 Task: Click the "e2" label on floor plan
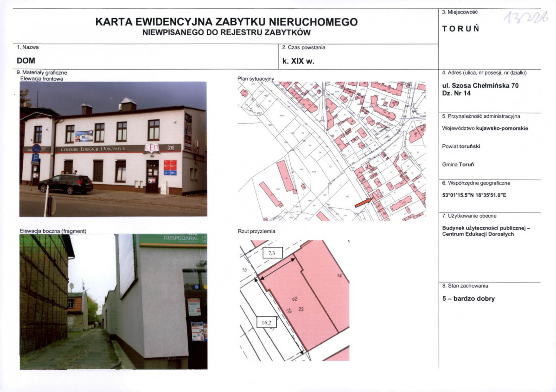[294, 299]
